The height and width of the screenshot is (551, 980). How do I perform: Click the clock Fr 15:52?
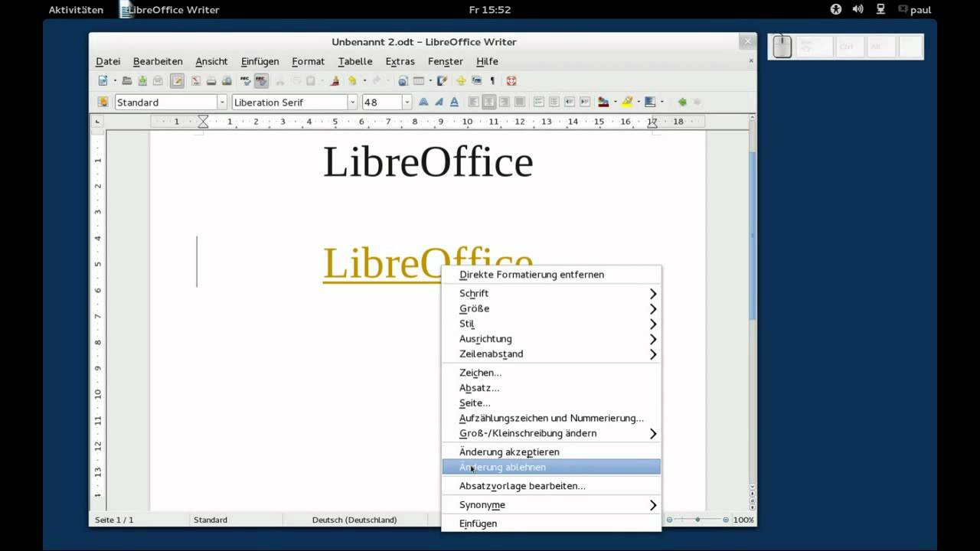click(x=489, y=10)
